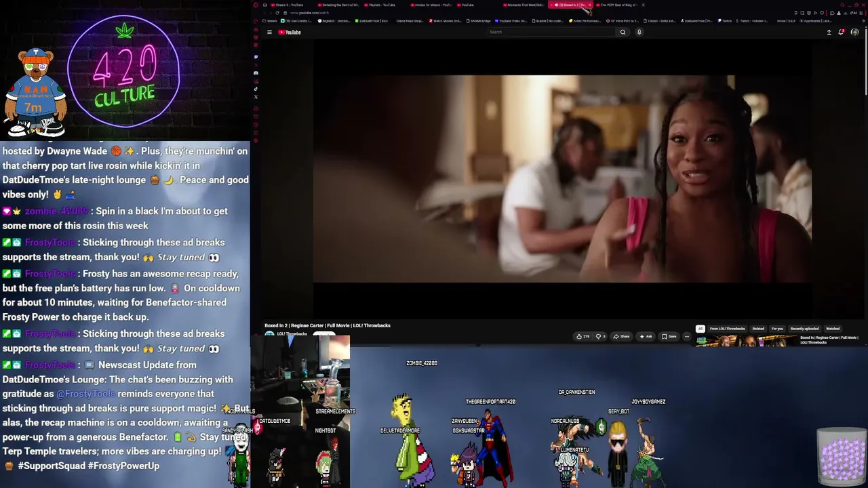Open X in the Opera GX sidebar
The height and width of the screenshot is (488, 868).
256,97
